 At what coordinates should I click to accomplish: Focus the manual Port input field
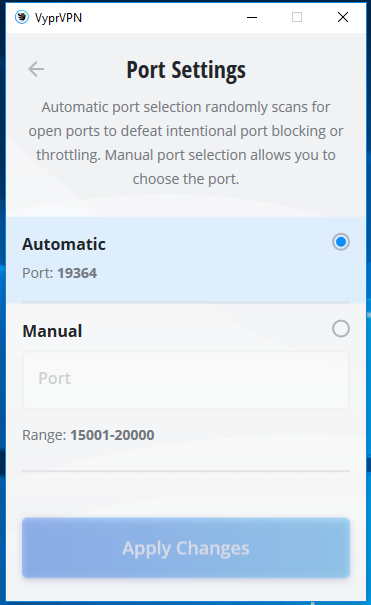(186, 380)
